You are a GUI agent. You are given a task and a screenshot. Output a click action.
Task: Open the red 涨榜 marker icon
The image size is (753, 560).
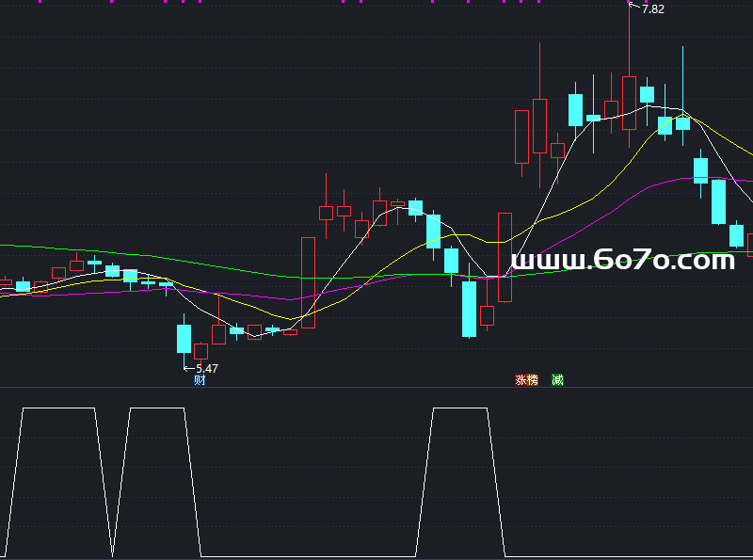coord(526,380)
